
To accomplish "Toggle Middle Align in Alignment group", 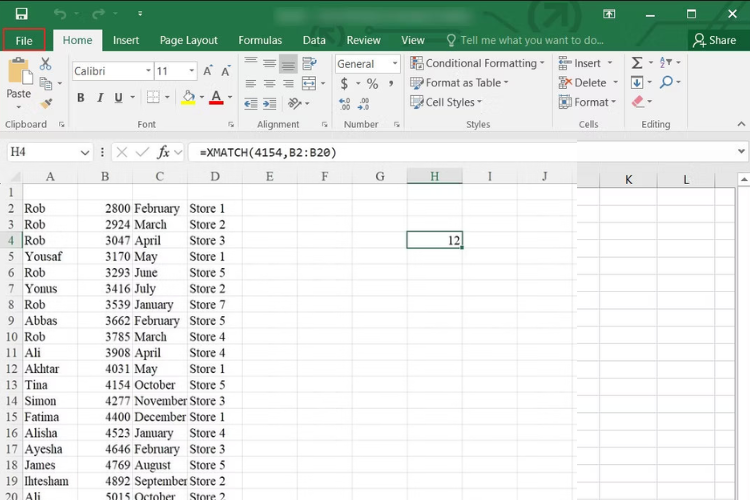I will point(270,63).
